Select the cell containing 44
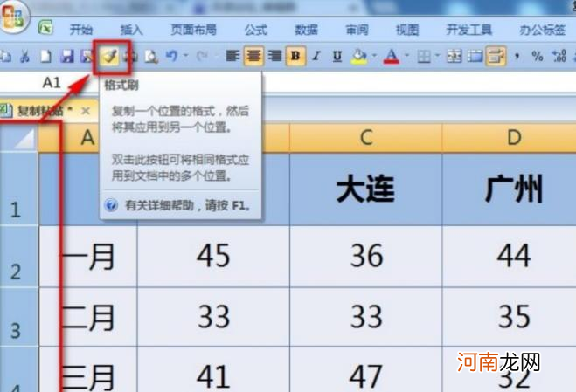 (510, 257)
